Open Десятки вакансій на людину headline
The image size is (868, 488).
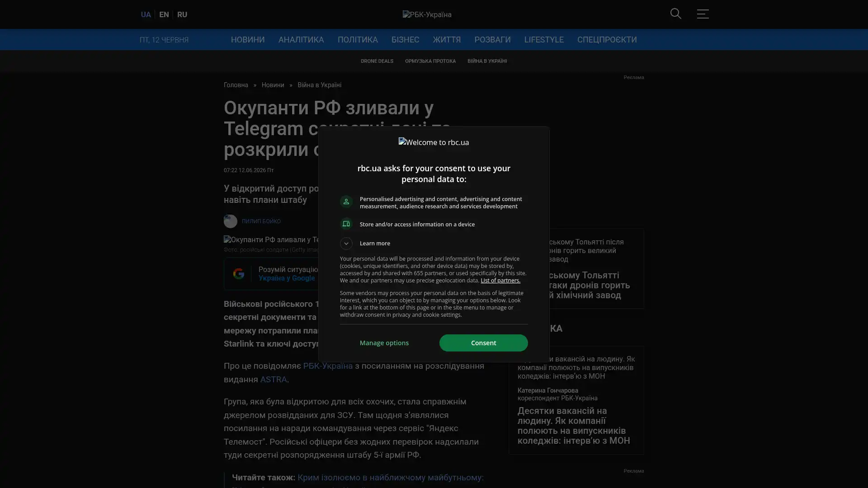pyautogui.click(x=574, y=426)
